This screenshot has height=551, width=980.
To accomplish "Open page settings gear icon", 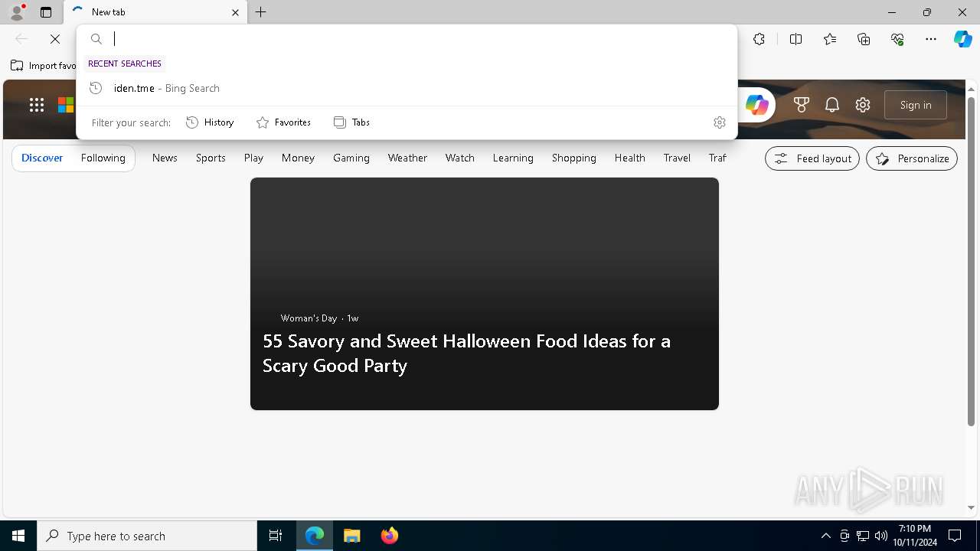I will click(863, 105).
